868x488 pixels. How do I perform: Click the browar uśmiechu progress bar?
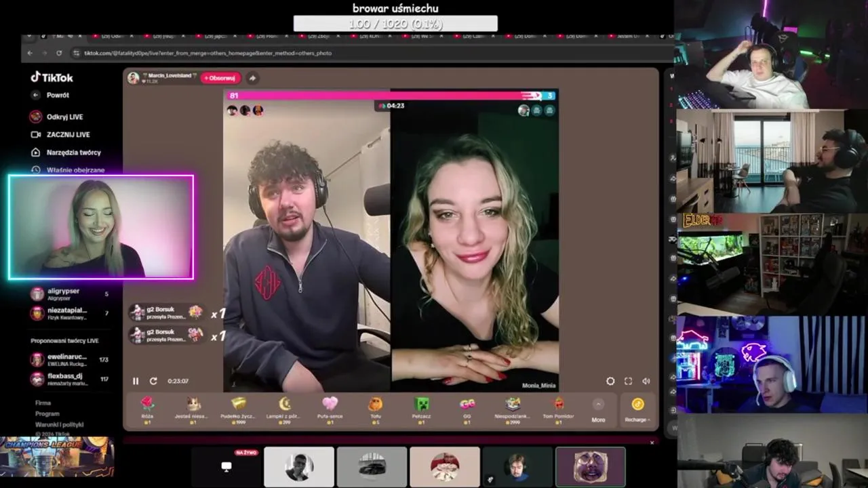coord(395,24)
